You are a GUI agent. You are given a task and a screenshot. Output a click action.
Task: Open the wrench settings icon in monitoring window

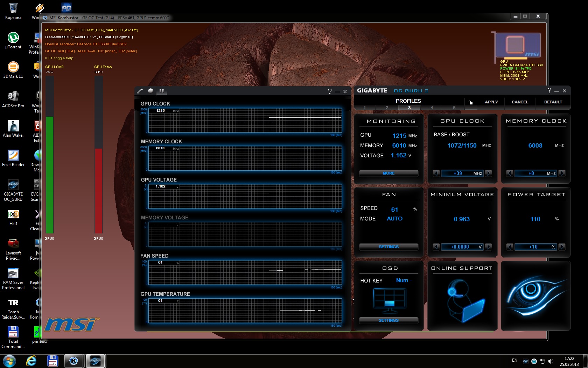pyautogui.click(x=140, y=91)
